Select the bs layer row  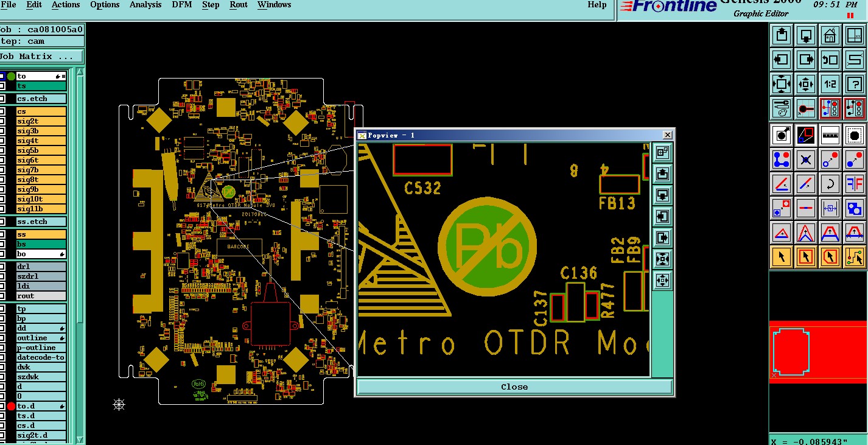(41, 244)
